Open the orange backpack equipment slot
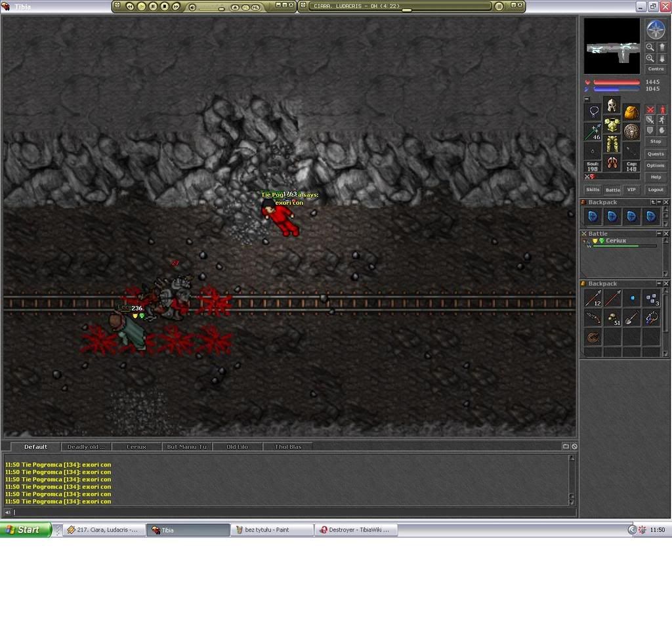 [631, 112]
